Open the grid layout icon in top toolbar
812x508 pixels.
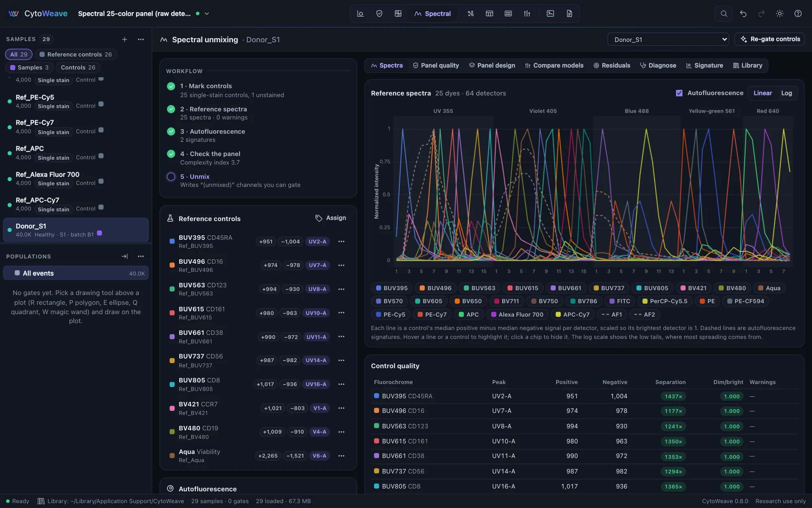point(398,13)
